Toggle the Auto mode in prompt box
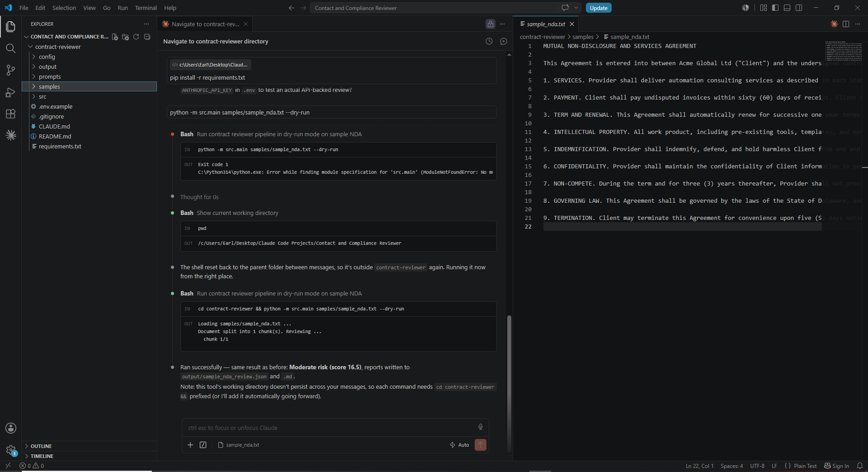This screenshot has width=868, height=472. tap(459, 445)
